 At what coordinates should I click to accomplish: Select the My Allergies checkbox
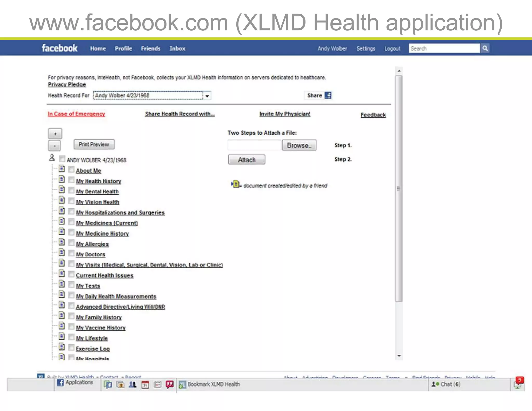pos(71,243)
